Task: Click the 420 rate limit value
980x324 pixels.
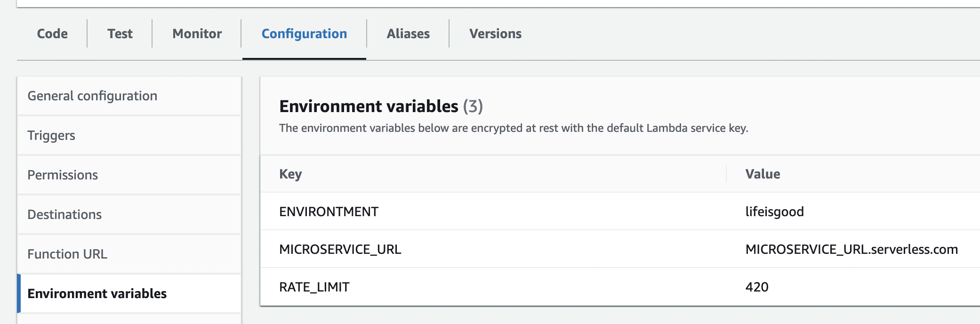Action: tap(757, 287)
